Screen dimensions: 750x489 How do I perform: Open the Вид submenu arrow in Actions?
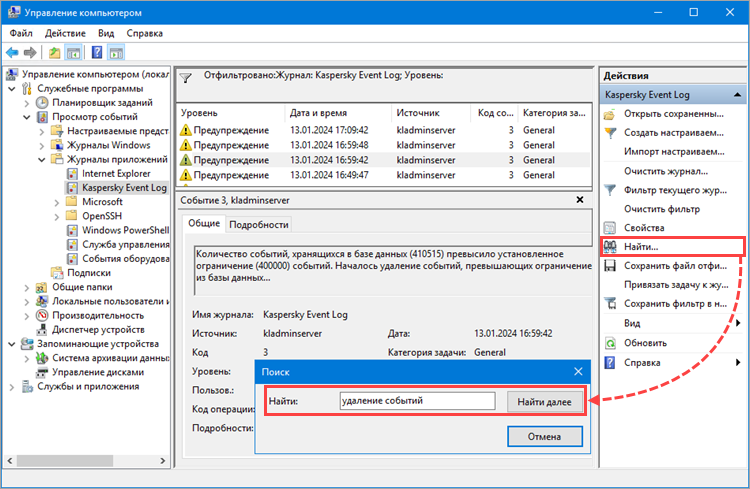pyautogui.click(x=738, y=323)
